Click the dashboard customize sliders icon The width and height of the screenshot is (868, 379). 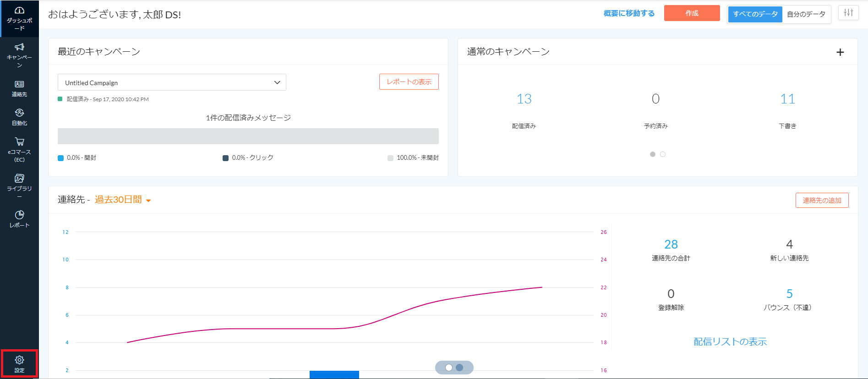[848, 13]
